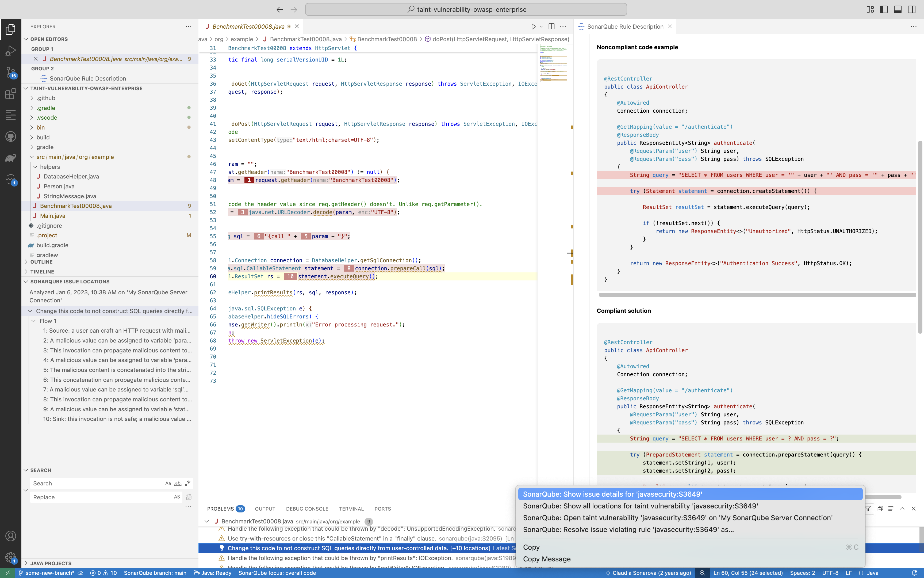Click the Run Java play button
924x578 pixels.
(x=533, y=26)
